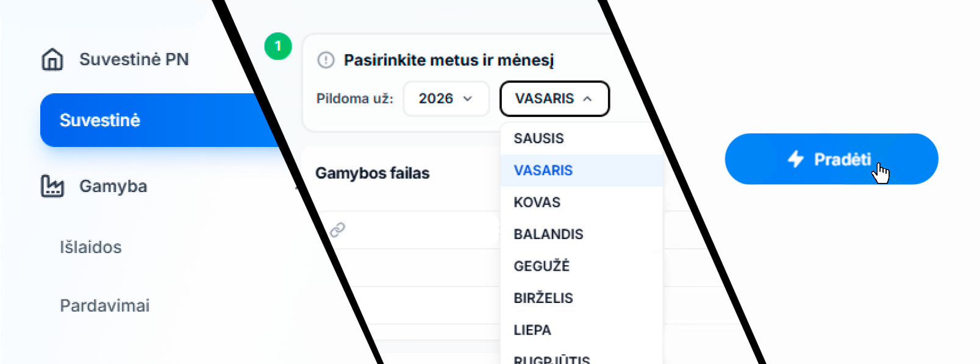Open the Išlaidos page from the sidebar
The image size is (980, 364).
[x=90, y=247]
